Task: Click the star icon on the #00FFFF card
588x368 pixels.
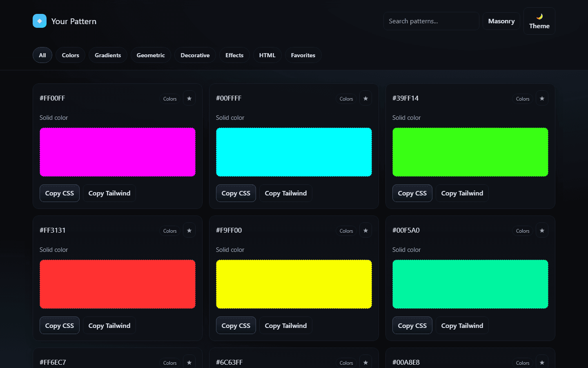Action: pos(365,98)
